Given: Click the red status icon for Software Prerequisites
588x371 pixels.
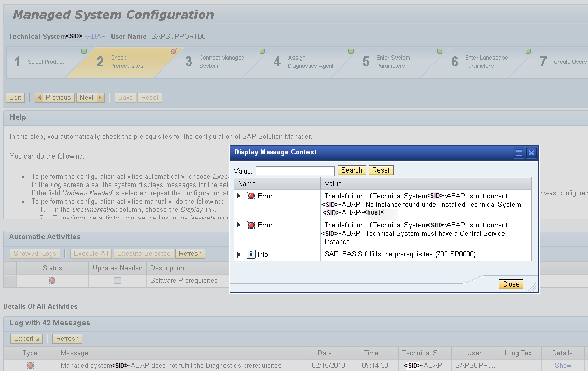Looking at the screenshot, I should [52, 281].
